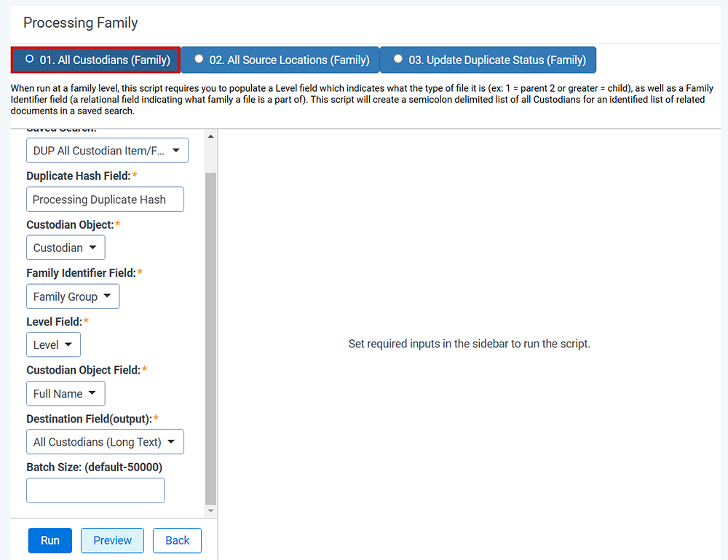Click the Batch Size (default-50000) label

tap(94, 467)
